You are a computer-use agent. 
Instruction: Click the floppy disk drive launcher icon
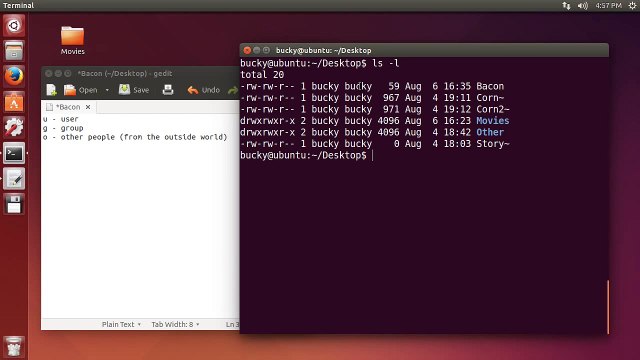tap(14, 204)
